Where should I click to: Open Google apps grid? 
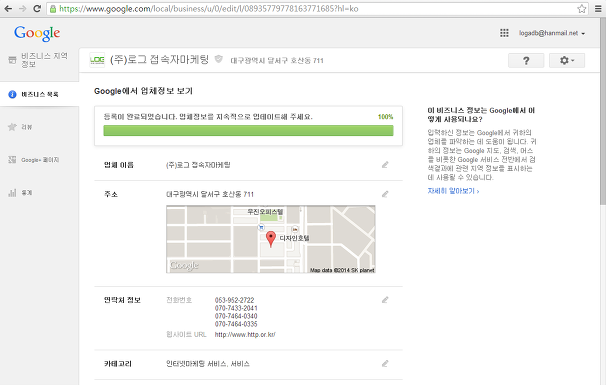504,33
